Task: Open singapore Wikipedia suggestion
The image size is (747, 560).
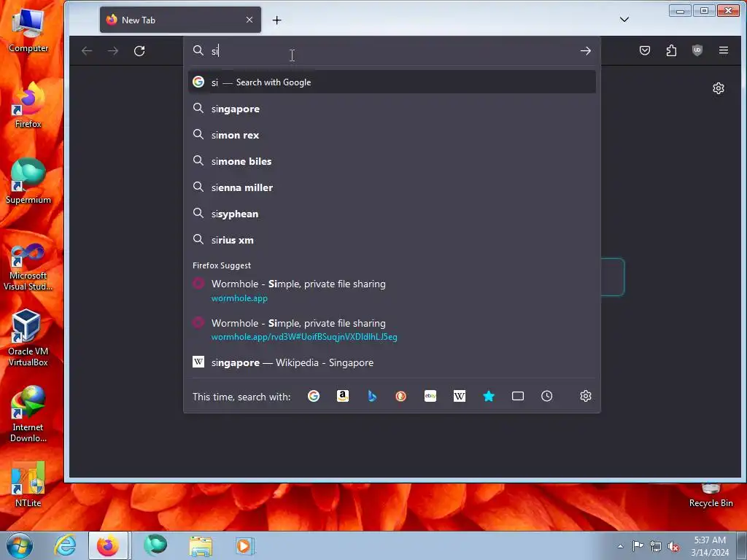Action: click(x=392, y=362)
